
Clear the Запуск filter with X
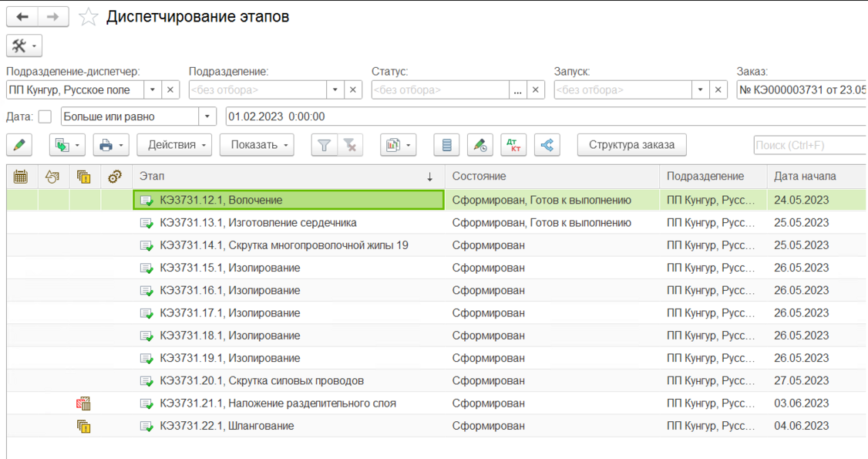point(718,89)
